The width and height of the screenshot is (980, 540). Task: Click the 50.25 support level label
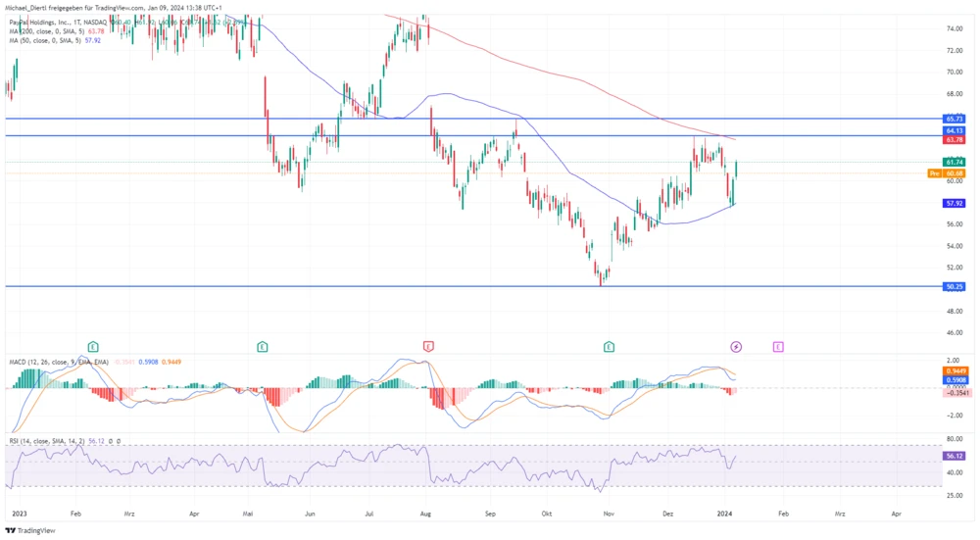(955, 286)
